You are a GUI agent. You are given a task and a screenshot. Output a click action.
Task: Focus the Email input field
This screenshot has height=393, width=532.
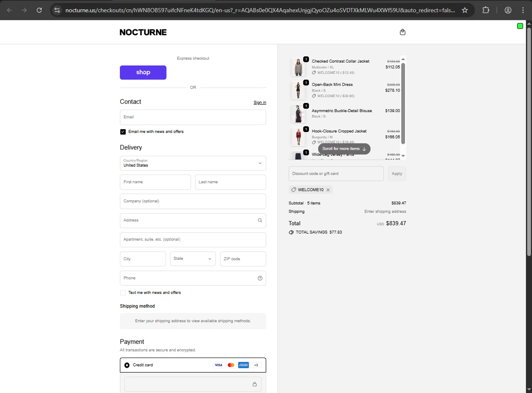pos(193,117)
